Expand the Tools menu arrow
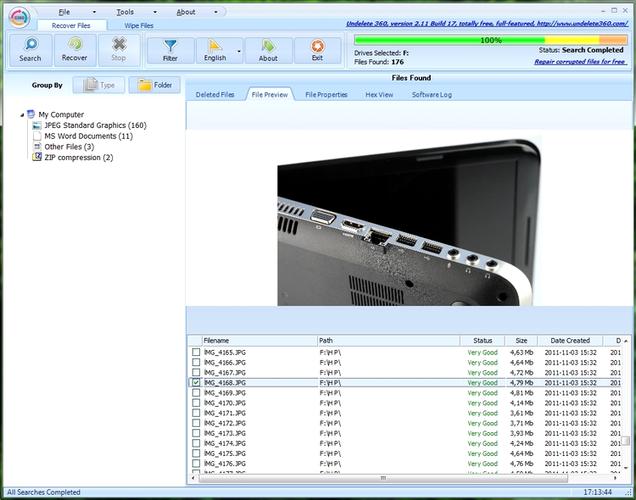636x500 pixels. (x=155, y=12)
